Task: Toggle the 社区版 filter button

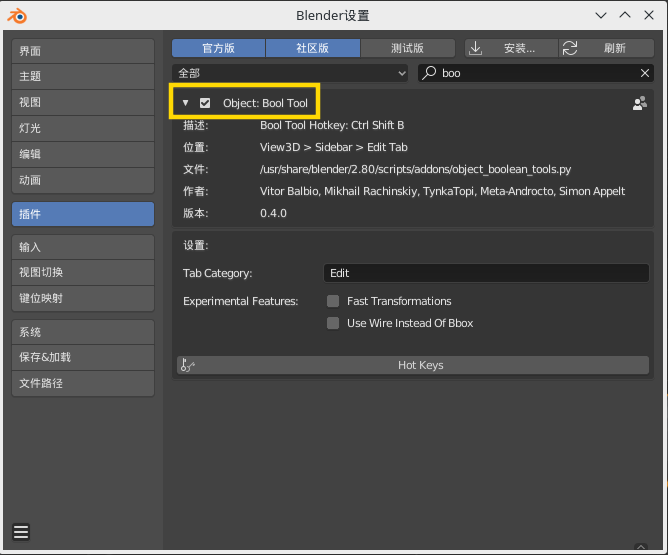Action: (313, 48)
